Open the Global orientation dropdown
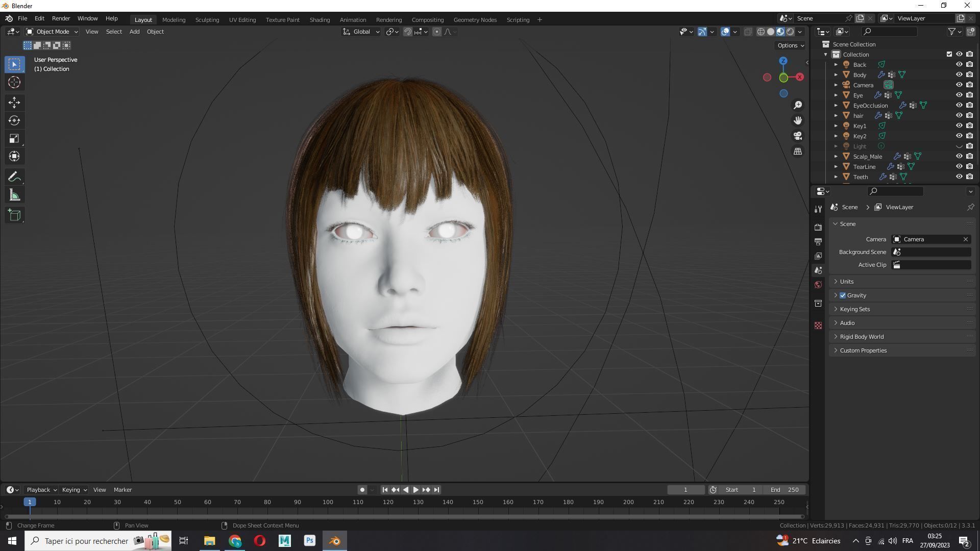 [x=361, y=32]
